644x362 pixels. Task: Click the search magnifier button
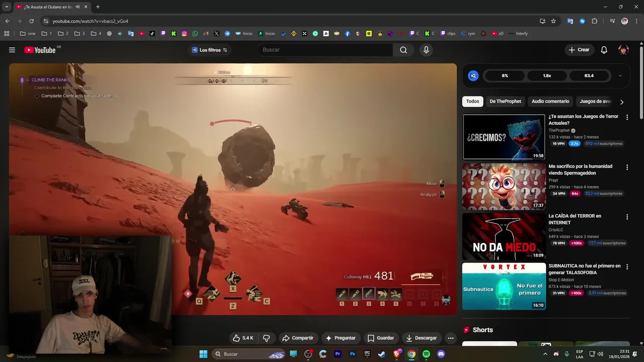pyautogui.click(x=404, y=50)
